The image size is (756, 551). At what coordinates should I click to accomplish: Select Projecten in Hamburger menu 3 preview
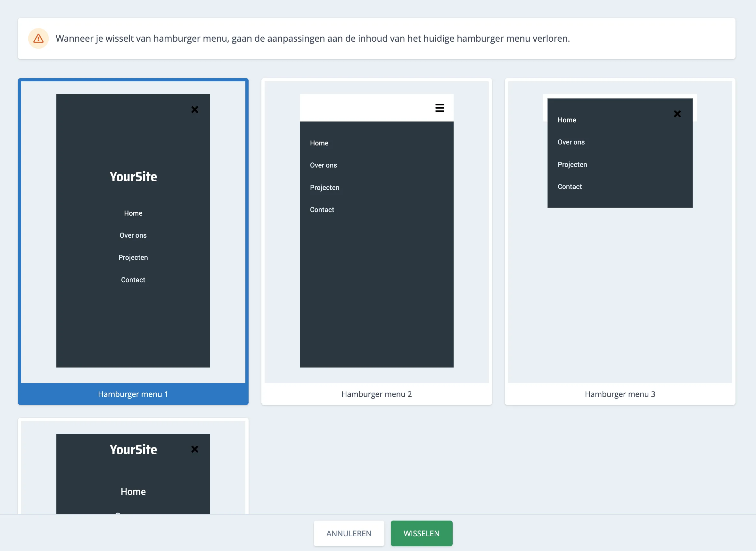(572, 164)
